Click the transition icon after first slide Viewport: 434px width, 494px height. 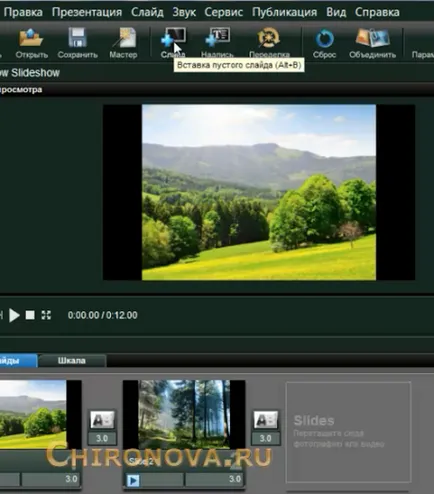[102, 420]
